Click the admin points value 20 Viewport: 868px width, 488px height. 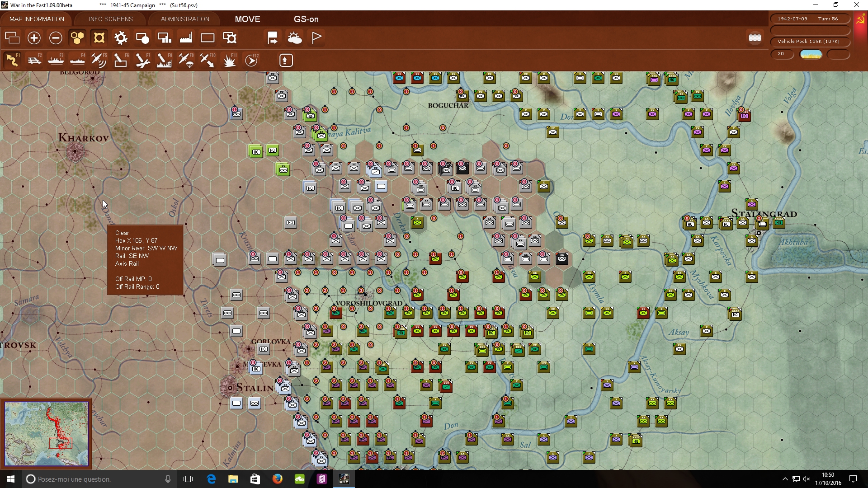[782, 54]
